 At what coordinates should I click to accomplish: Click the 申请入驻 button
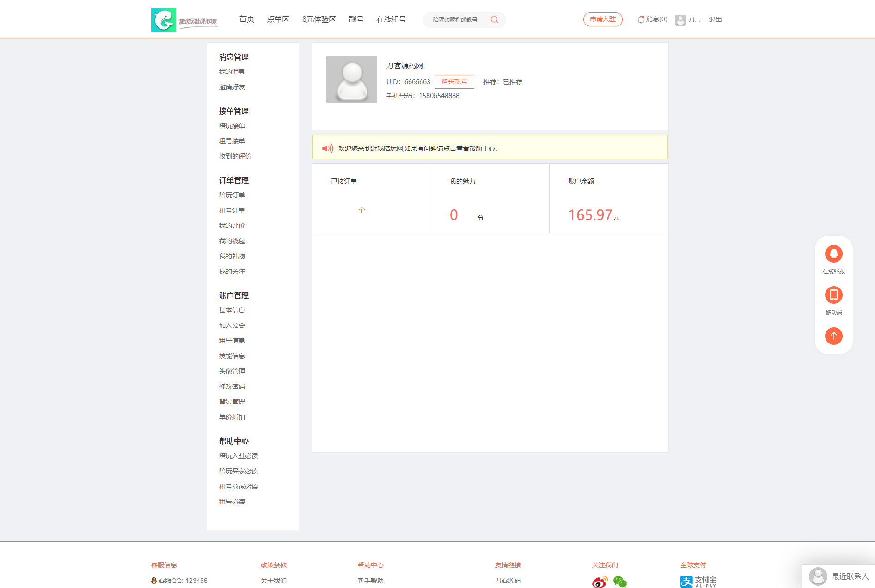pos(603,19)
